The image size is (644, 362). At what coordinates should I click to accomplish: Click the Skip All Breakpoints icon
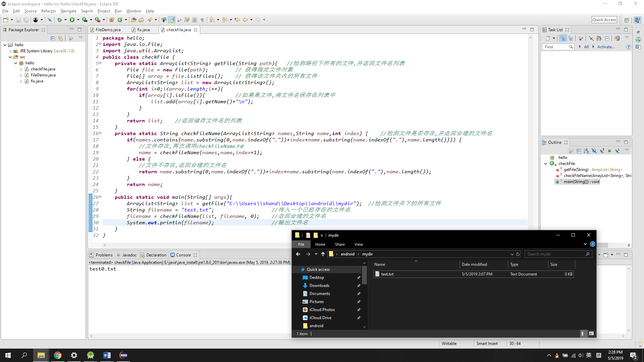click(50, 20)
